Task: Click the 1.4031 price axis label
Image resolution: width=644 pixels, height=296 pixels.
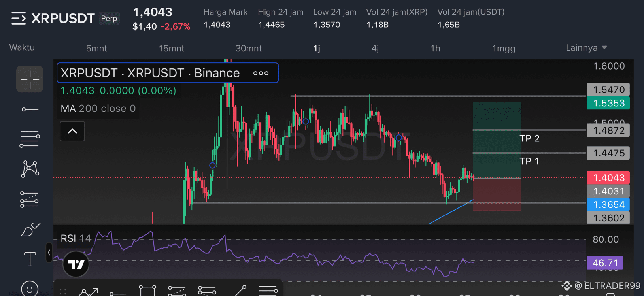Action: click(608, 191)
